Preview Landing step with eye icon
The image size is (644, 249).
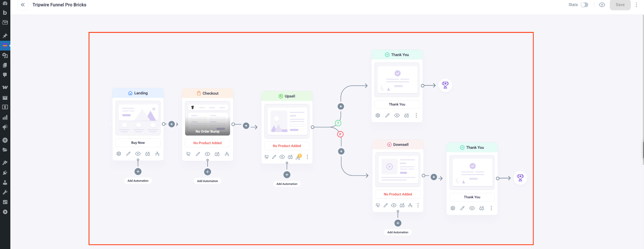138,154
